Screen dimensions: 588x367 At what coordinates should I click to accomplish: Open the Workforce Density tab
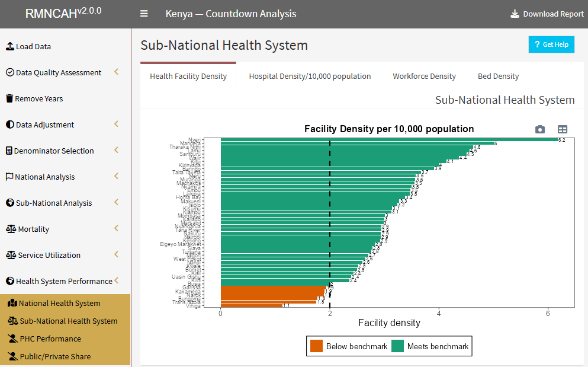424,76
